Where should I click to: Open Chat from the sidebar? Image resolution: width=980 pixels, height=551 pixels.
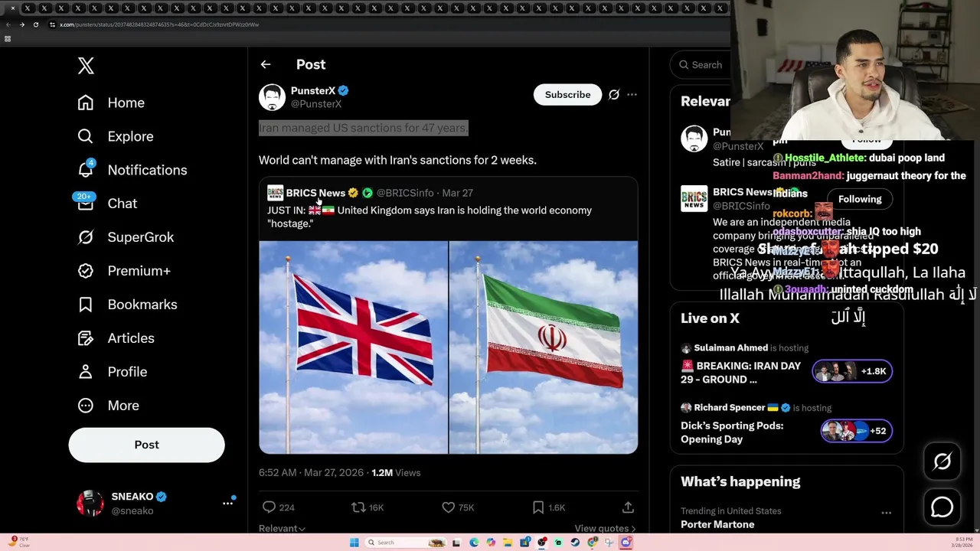[x=106, y=204]
